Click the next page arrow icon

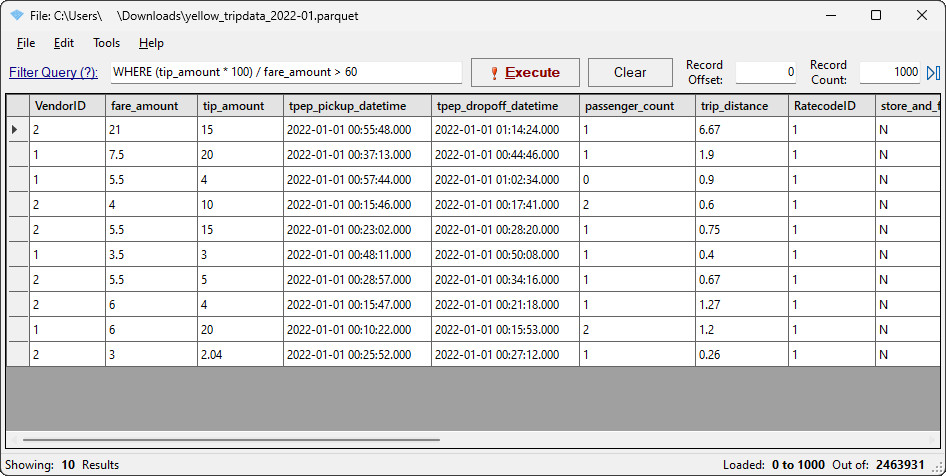tap(933, 72)
